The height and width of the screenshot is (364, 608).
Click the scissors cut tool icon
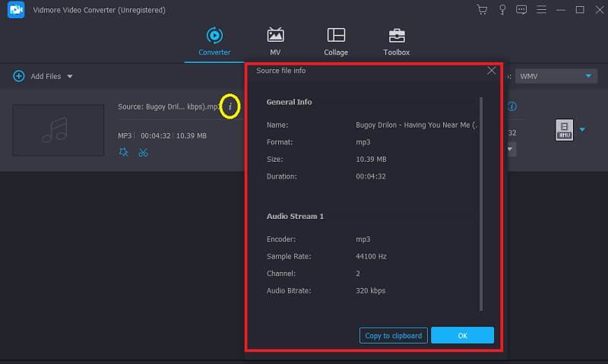pyautogui.click(x=143, y=152)
